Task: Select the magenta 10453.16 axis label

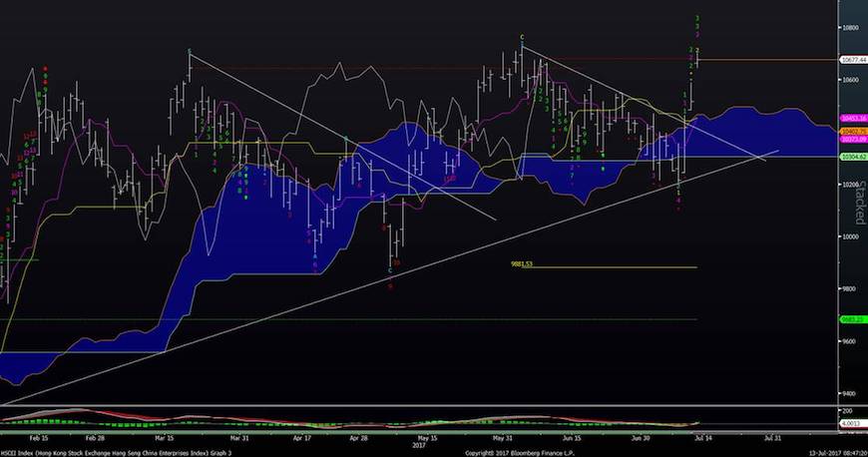Action: pyautogui.click(x=851, y=119)
